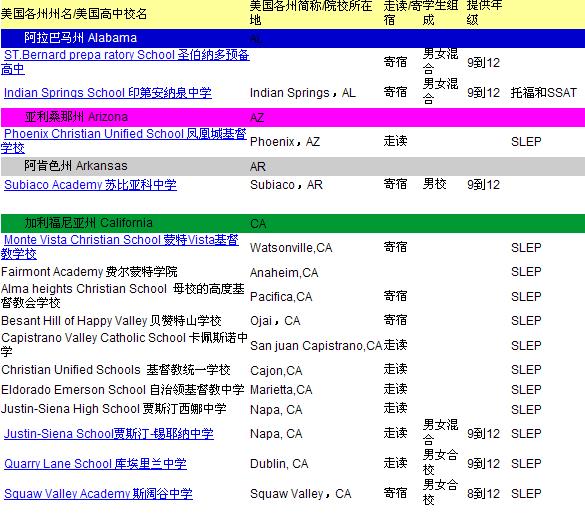Click the CA state abbreviation cell
This screenshot has width=585, height=525.
pyautogui.click(x=258, y=224)
